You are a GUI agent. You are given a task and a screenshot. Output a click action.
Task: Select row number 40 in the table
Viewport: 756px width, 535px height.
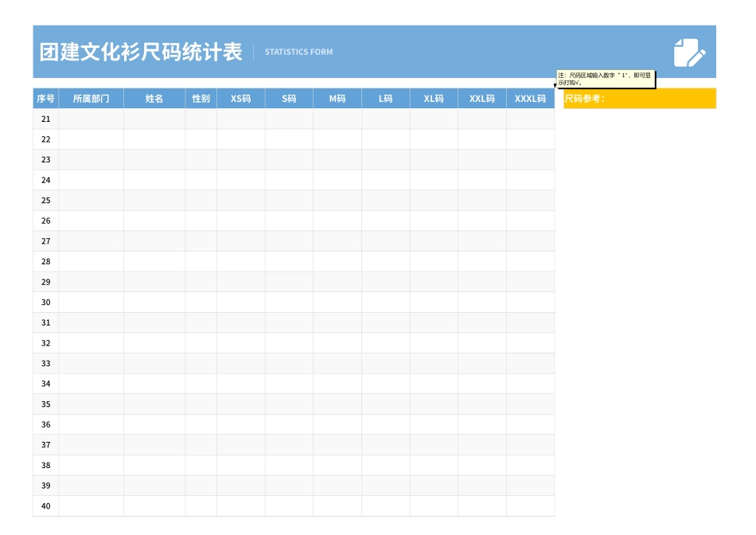45,505
